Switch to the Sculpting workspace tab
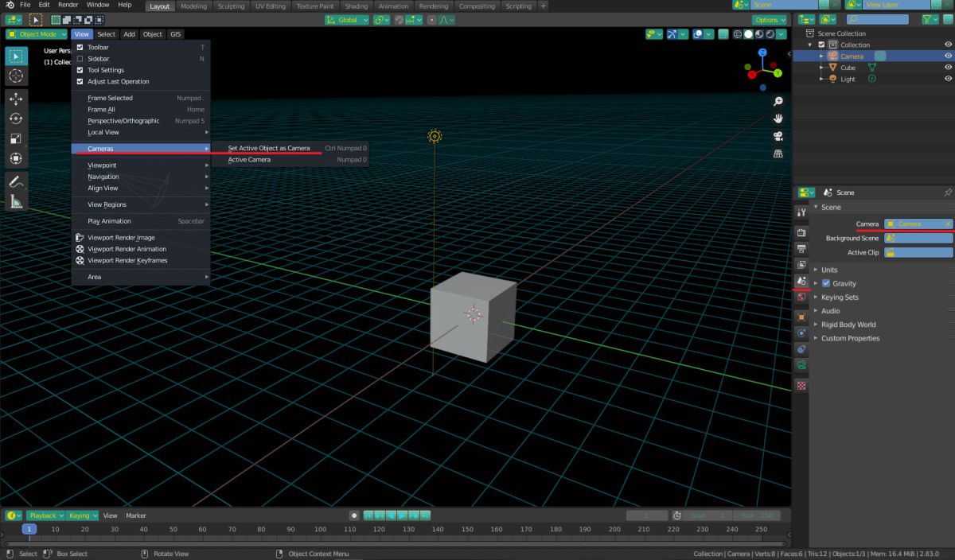 (231, 6)
